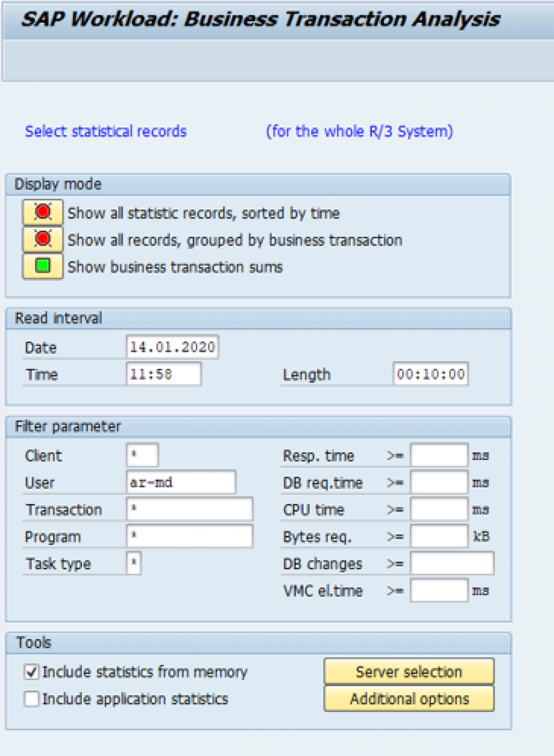Select the 'Transaction' field label
Viewport: 554px width, 756px height.
64,510
